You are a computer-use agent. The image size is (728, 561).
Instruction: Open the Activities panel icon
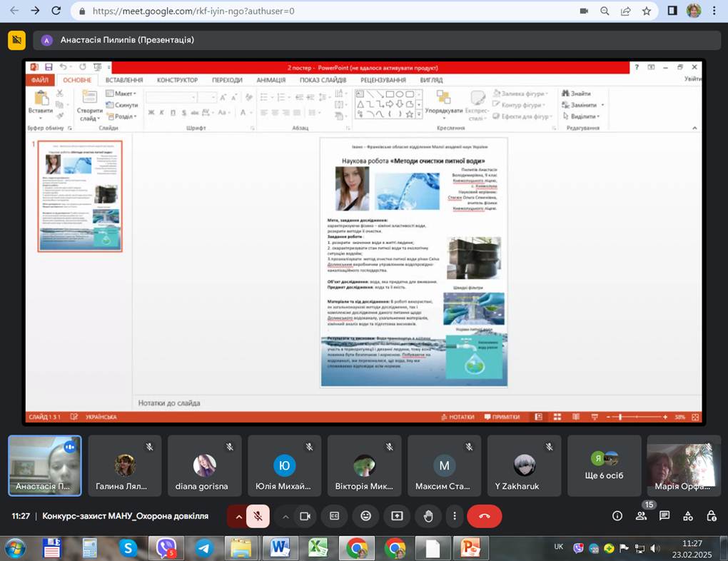tap(688, 516)
